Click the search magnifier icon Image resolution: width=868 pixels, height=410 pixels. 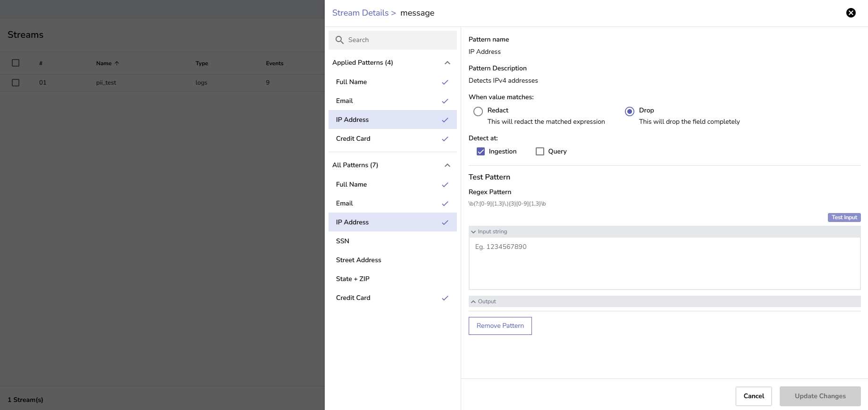(x=339, y=40)
